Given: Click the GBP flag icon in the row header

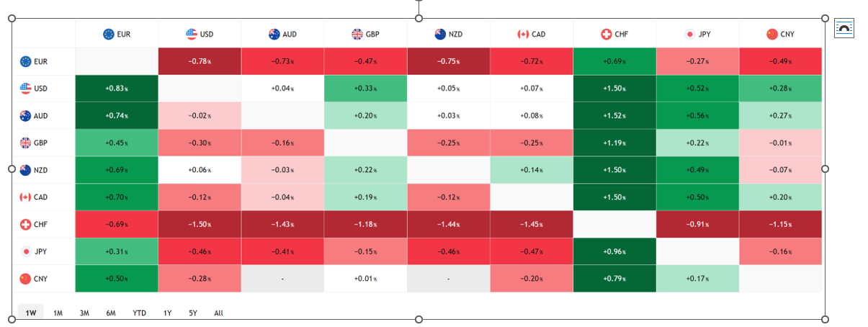Looking at the screenshot, I should coord(26,143).
